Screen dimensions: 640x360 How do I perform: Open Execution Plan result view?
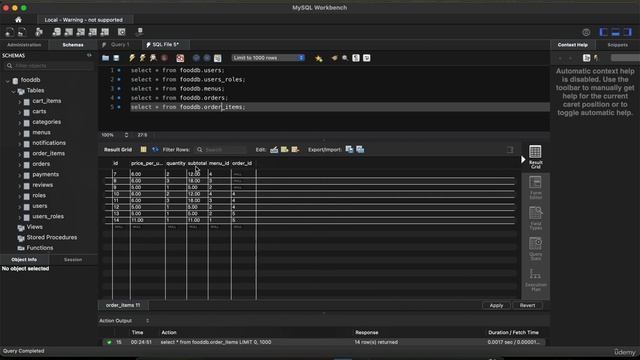536,279
